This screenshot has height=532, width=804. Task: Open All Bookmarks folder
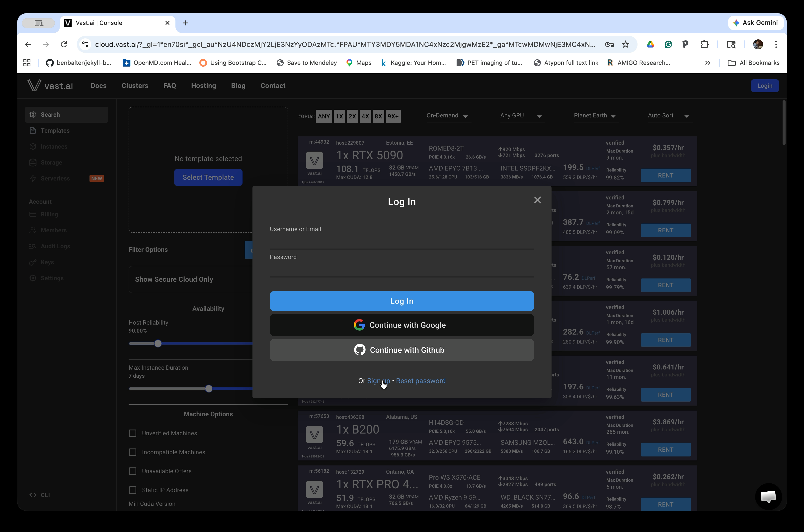[753, 63]
